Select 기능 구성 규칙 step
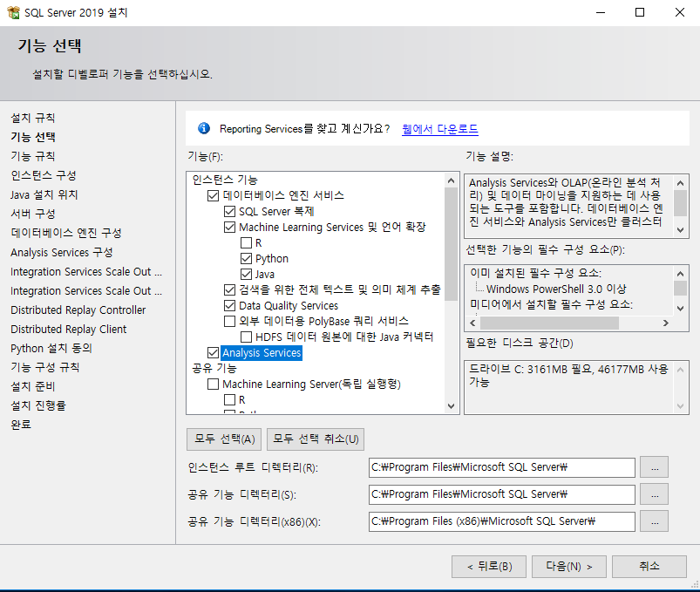The image size is (700, 592). click(x=45, y=367)
